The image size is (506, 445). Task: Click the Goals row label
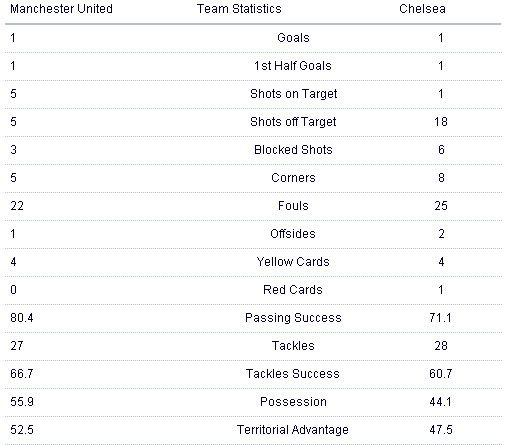[293, 38]
